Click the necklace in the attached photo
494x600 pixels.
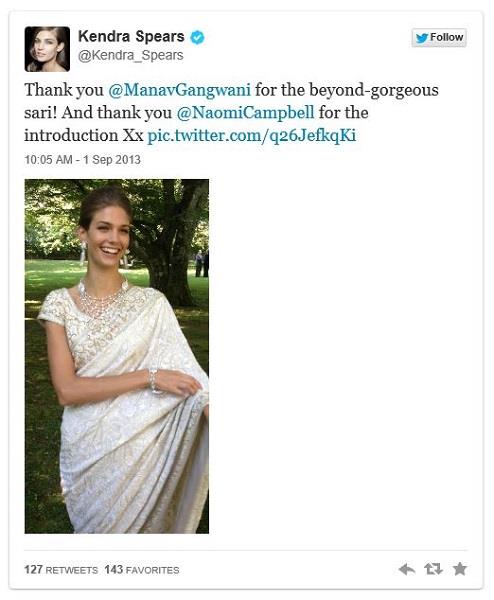[102, 298]
